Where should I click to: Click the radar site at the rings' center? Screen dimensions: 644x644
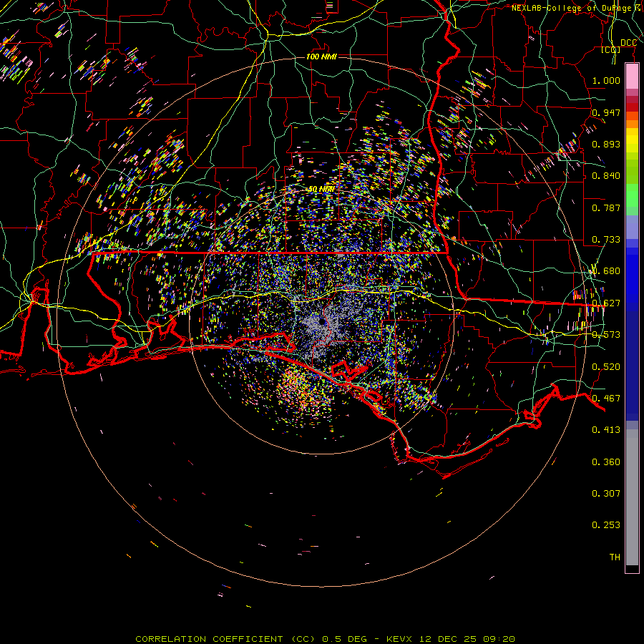point(321,322)
